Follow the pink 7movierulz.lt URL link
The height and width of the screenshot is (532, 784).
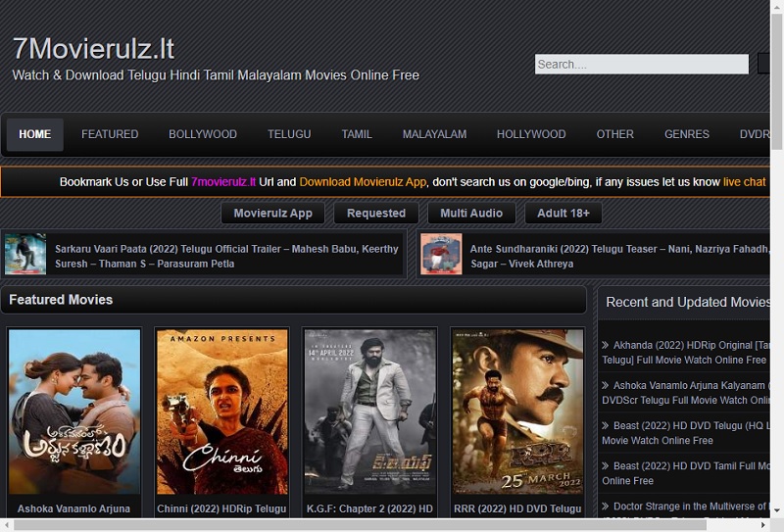(x=223, y=182)
